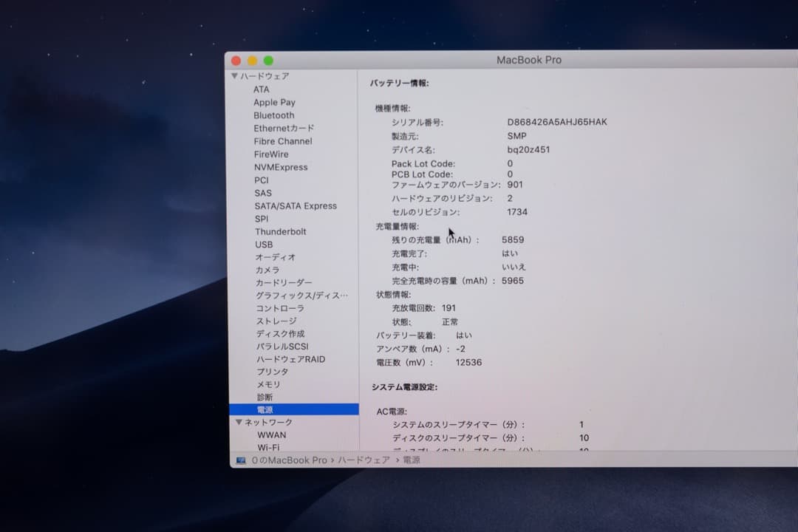Select Bluetooth in hardware list

click(x=273, y=115)
